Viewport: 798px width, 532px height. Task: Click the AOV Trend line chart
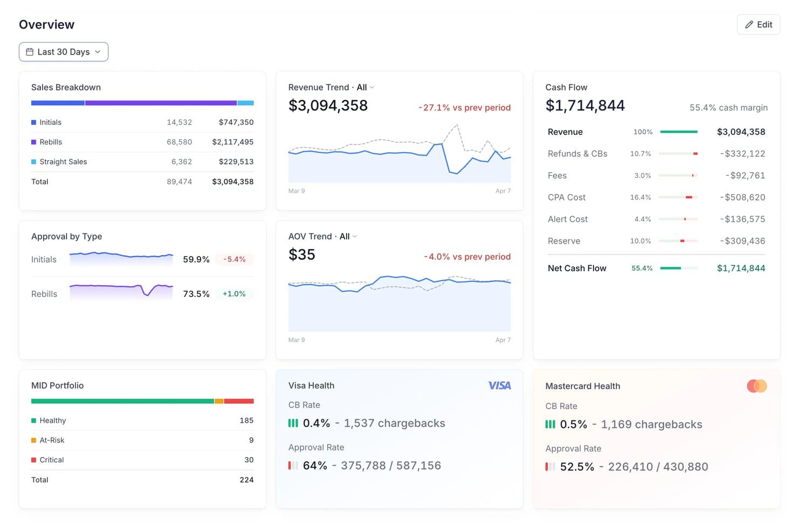[400, 303]
